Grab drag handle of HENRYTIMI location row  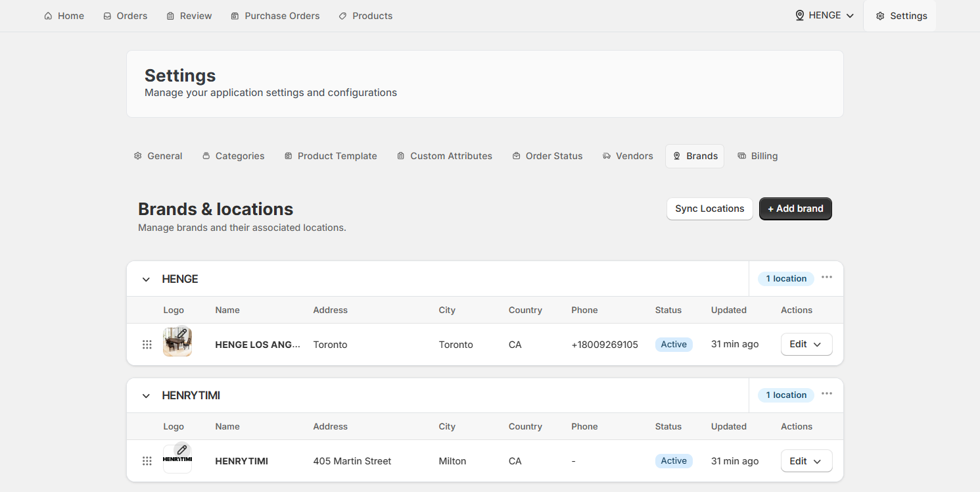tap(147, 461)
